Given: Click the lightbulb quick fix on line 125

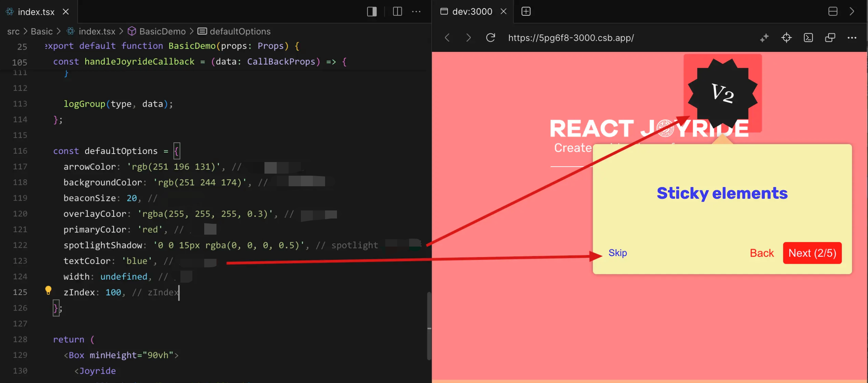Looking at the screenshot, I should 48,290.
